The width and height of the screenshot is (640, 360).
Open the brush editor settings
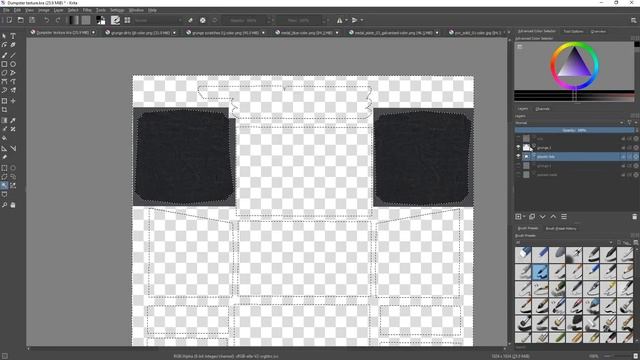(116, 20)
